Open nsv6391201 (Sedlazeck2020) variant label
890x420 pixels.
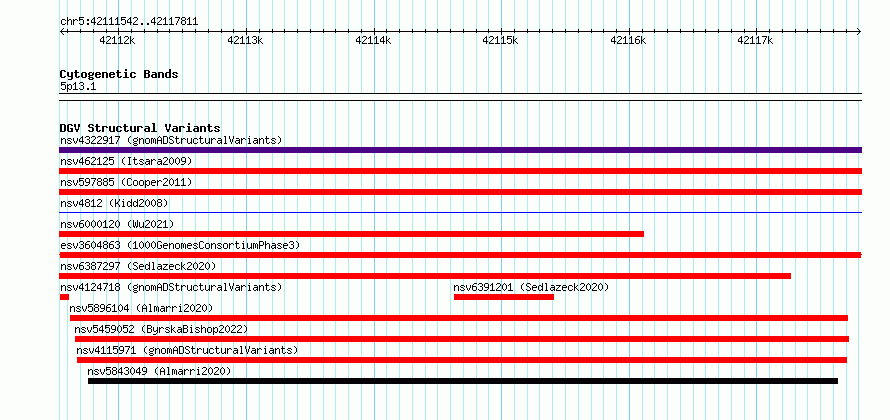coord(531,287)
